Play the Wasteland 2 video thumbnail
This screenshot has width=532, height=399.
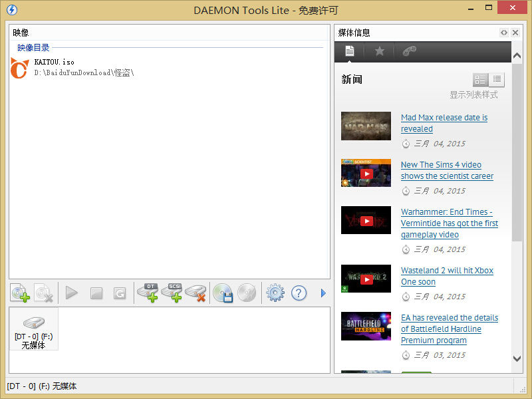366,279
